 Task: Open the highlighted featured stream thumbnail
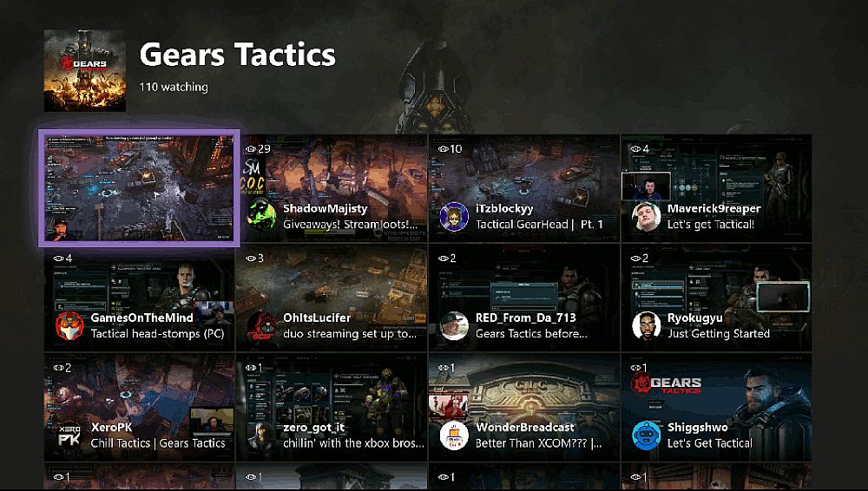pyautogui.click(x=139, y=188)
